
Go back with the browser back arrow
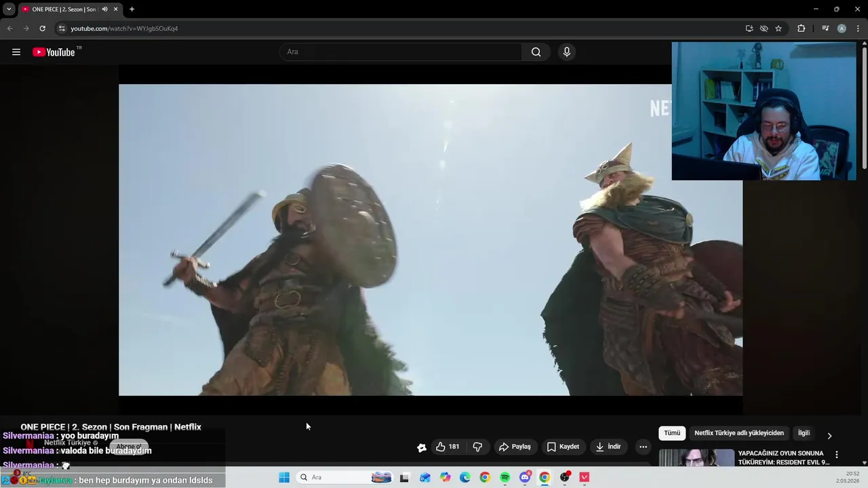tap(10, 28)
